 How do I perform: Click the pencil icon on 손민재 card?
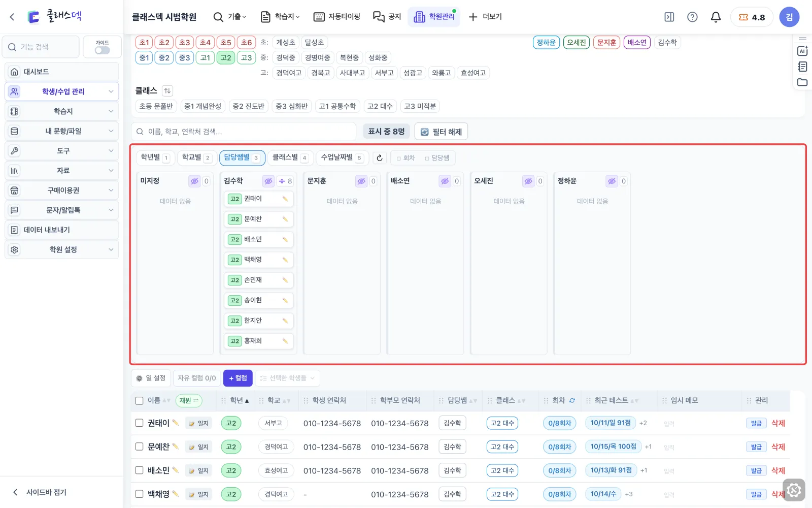click(x=285, y=280)
